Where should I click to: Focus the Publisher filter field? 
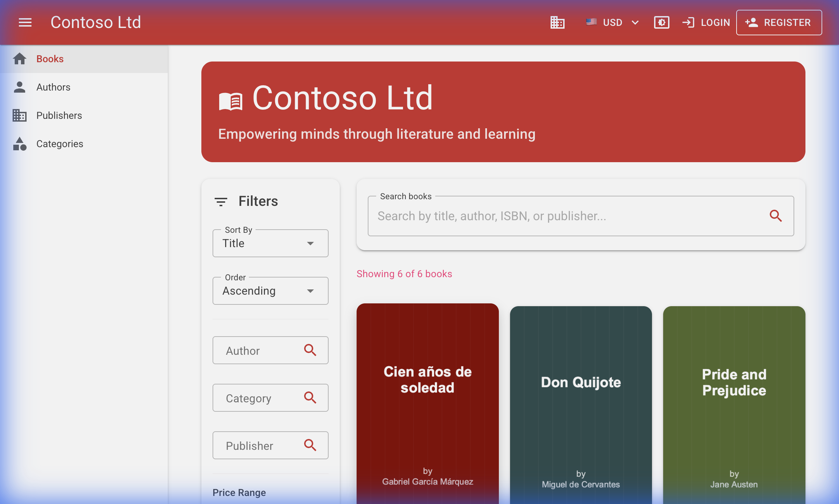(270, 445)
